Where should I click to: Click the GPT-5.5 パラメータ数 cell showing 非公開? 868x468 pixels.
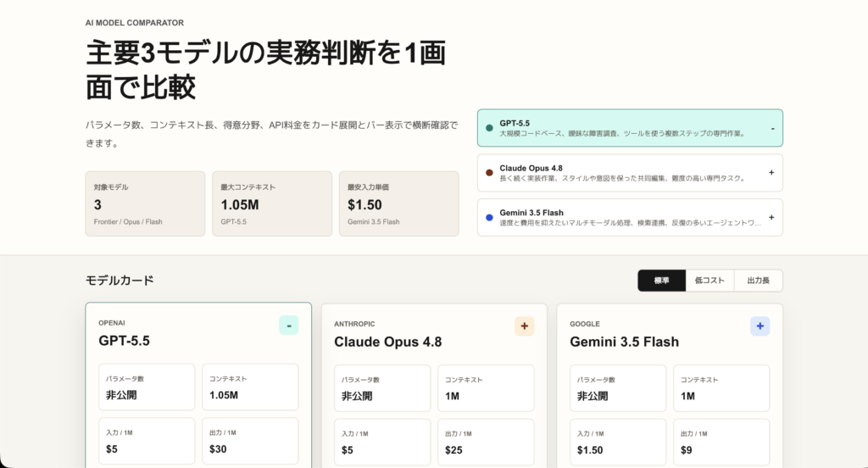click(147, 387)
